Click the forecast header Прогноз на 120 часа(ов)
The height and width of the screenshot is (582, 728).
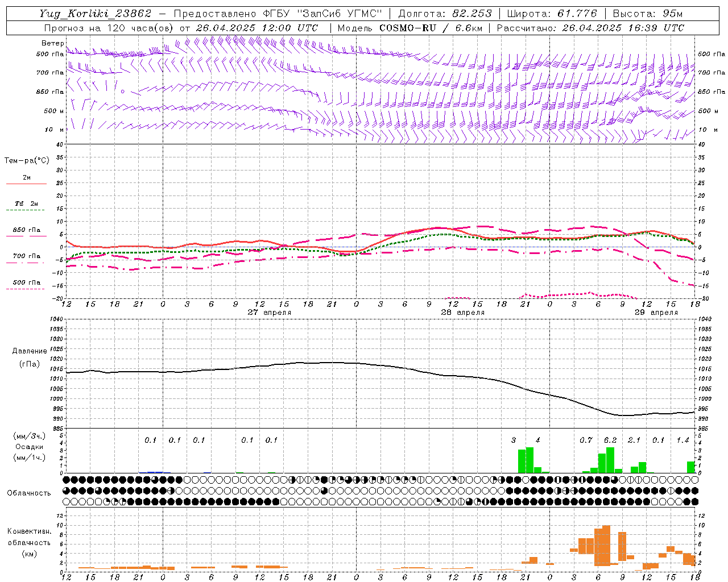pos(109,28)
